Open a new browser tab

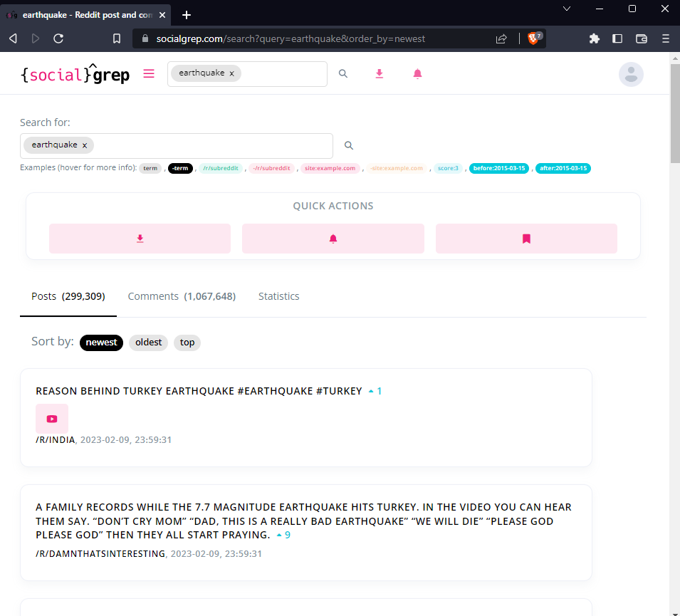click(187, 15)
